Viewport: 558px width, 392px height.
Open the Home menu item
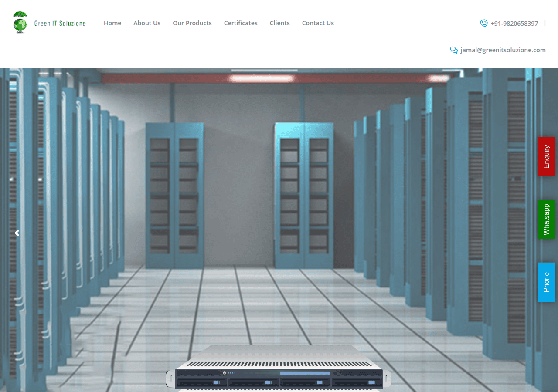pos(112,23)
